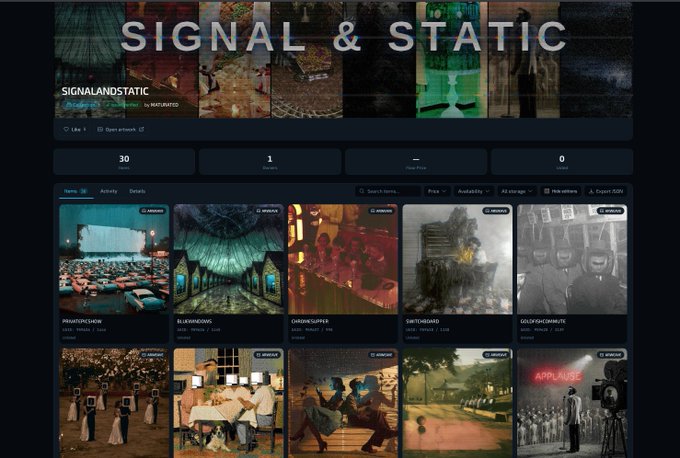Click Arweave badge on the dancing couple artwork
The image size is (680, 458).
[x=381, y=355]
